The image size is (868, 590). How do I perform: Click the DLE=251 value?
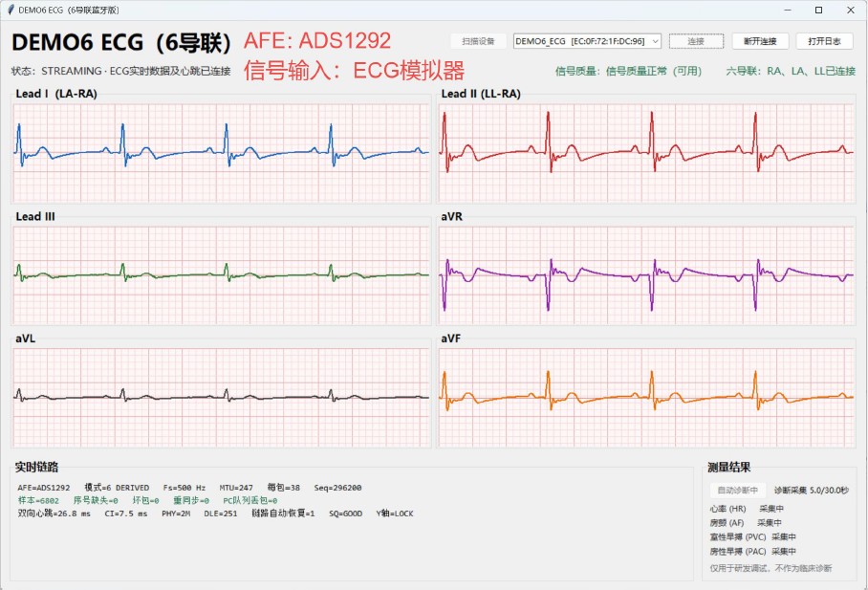coord(220,514)
